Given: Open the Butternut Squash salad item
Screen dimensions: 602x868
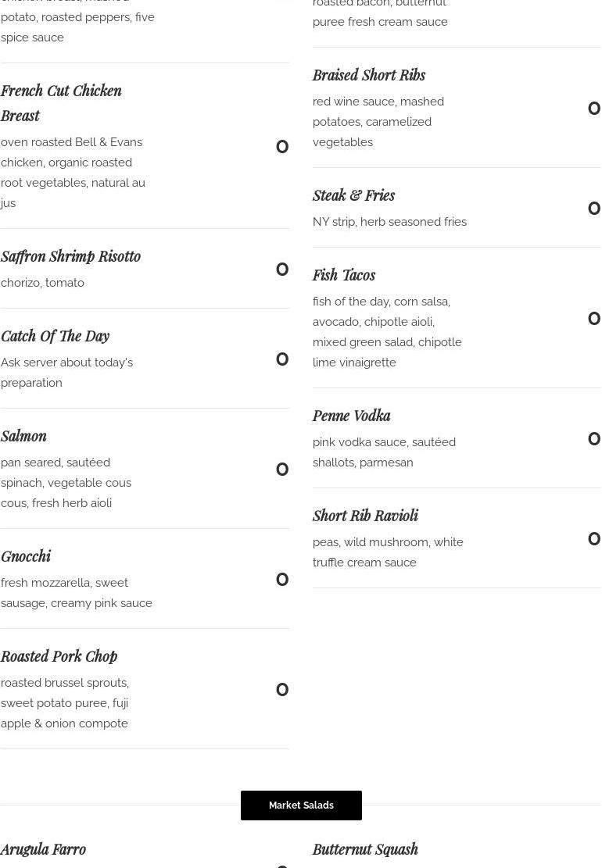Looking at the screenshot, I should pos(365,849).
